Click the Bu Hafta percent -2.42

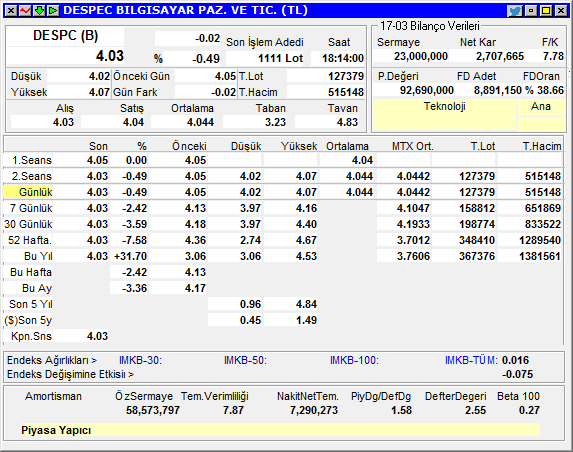pos(134,272)
